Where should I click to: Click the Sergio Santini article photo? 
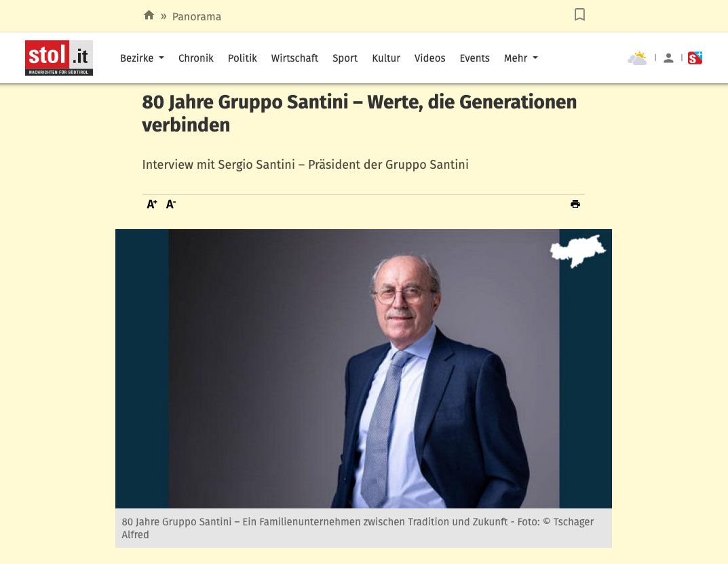click(364, 368)
